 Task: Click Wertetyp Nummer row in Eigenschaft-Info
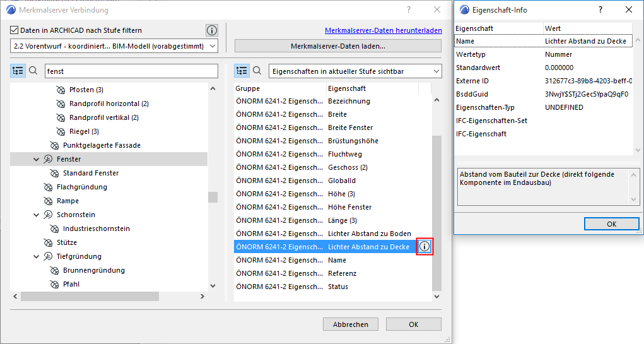pos(544,54)
